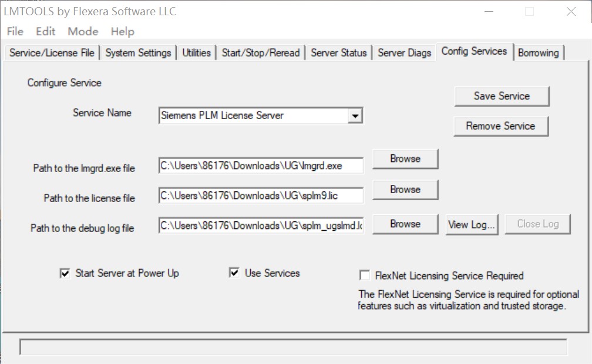Click 'Path to the lmgrd.exe file' label
This screenshot has height=364, width=592.
[84, 168]
